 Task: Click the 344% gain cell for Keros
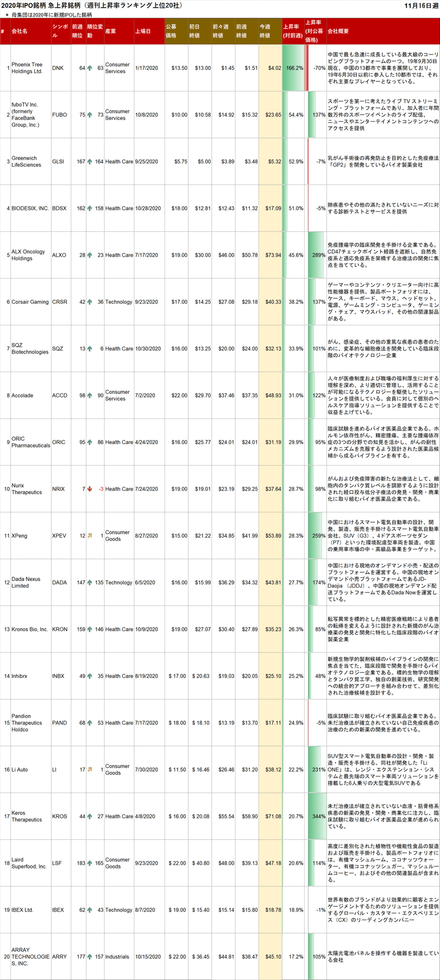pos(316,817)
